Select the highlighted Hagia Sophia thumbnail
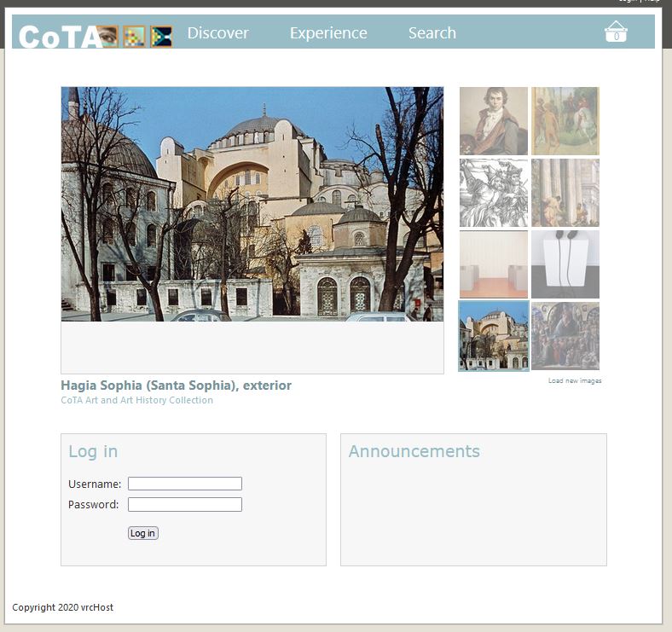Viewport: 672px width, 632px height. [494, 336]
